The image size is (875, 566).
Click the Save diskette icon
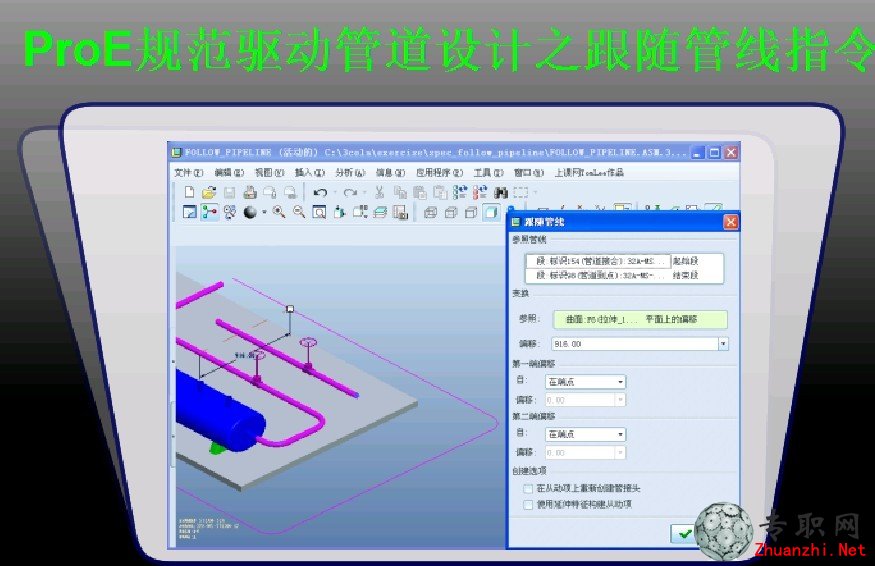click(229, 193)
